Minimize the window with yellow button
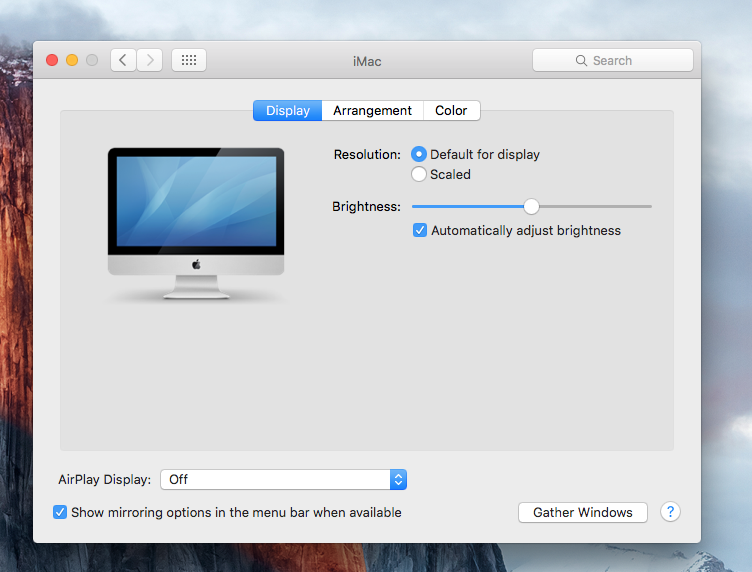This screenshot has height=572, width=752. 72,60
